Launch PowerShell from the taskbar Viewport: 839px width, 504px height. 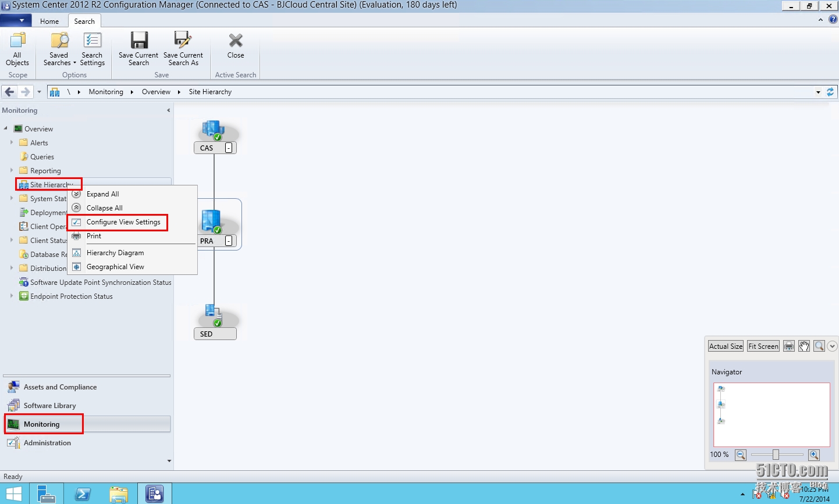[83, 494]
